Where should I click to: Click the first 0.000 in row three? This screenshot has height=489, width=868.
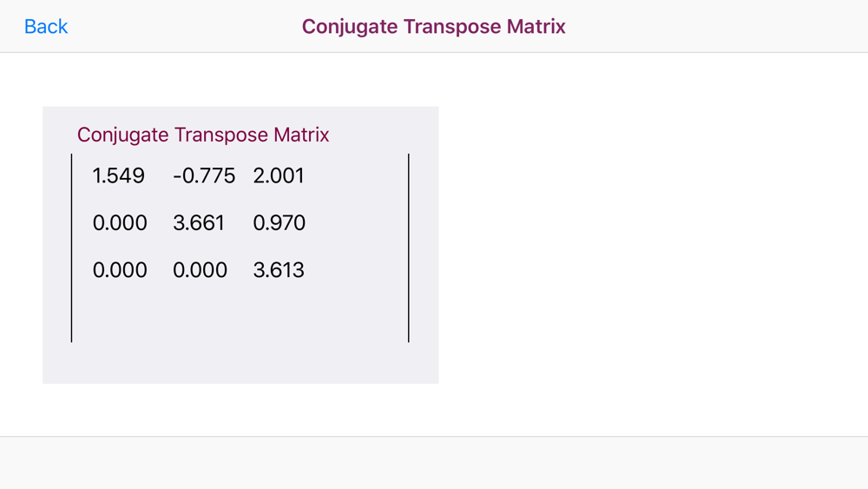(120, 270)
